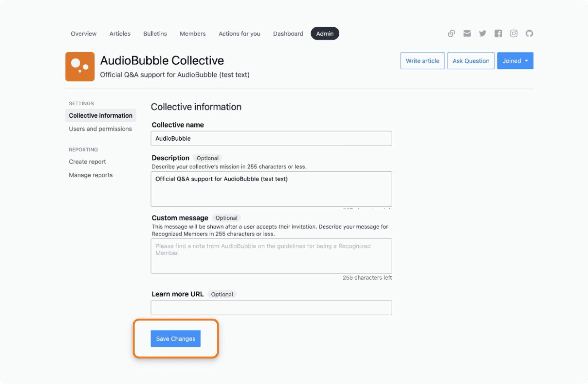Image resolution: width=588 pixels, height=384 pixels.
Task: Click the website link icon
Action: [451, 33]
